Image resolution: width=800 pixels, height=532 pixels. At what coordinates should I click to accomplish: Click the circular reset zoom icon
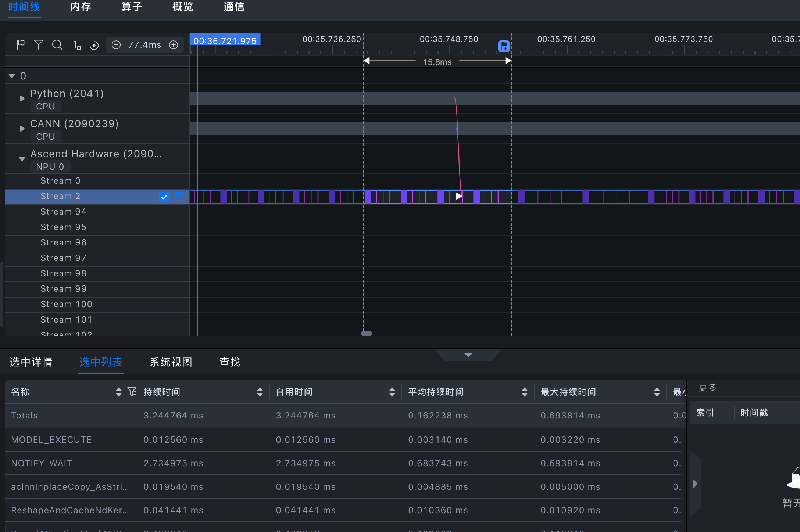pos(94,45)
